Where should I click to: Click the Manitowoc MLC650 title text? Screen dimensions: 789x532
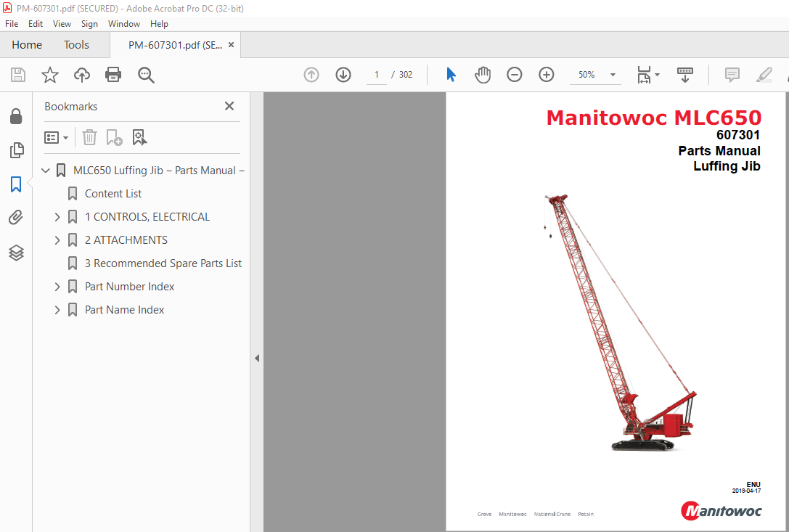click(x=654, y=118)
